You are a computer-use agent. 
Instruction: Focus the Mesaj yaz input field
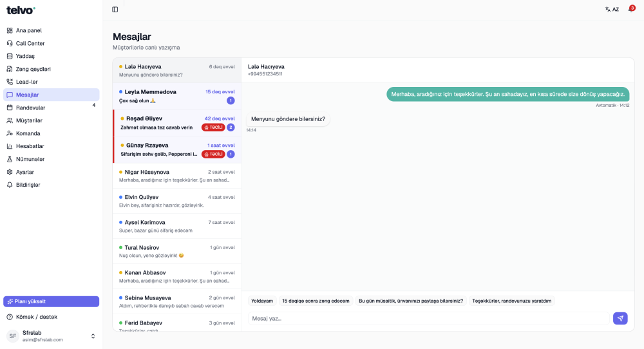[428, 318]
